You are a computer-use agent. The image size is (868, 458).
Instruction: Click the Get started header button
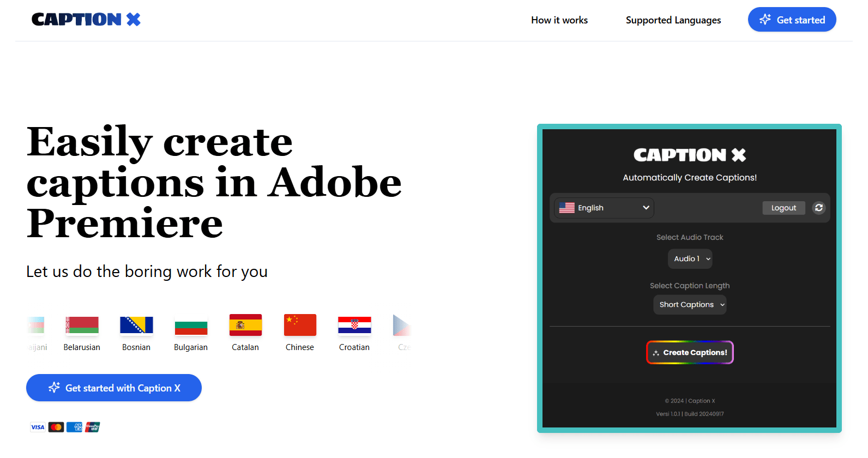tap(792, 20)
